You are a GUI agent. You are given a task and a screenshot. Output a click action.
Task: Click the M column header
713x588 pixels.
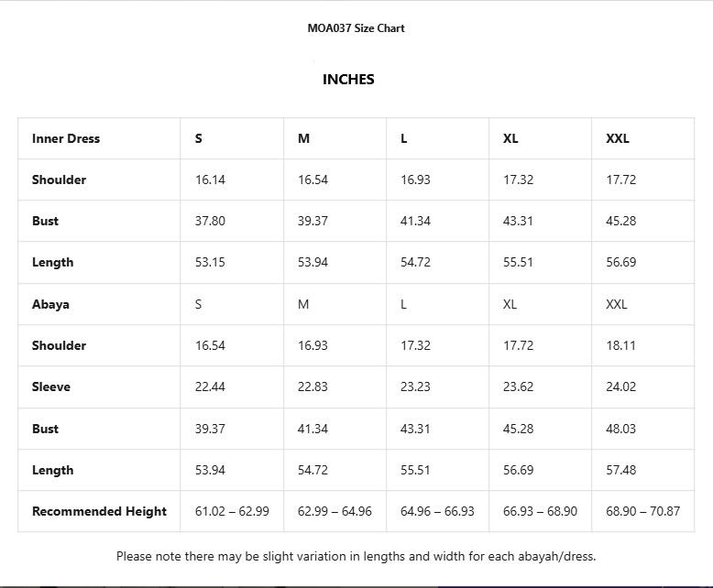(x=303, y=138)
